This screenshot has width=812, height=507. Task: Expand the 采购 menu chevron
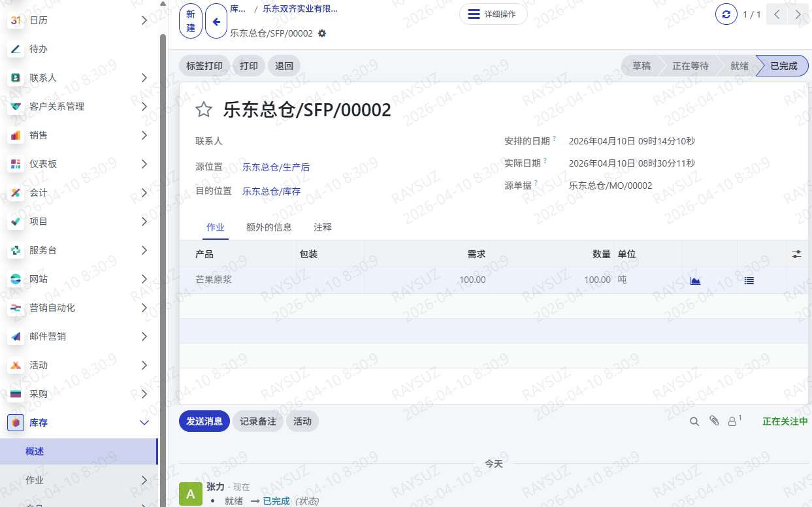point(144,394)
